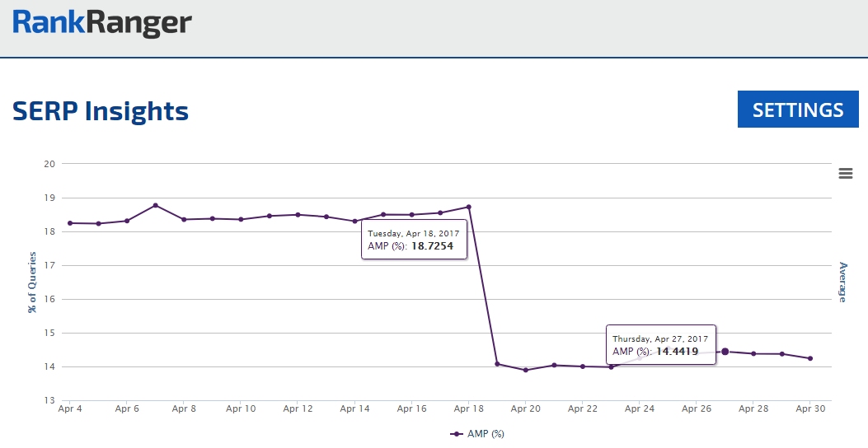The width and height of the screenshot is (868, 448).
Task: Select the Apr 19 data point after drop
Action: (x=497, y=364)
